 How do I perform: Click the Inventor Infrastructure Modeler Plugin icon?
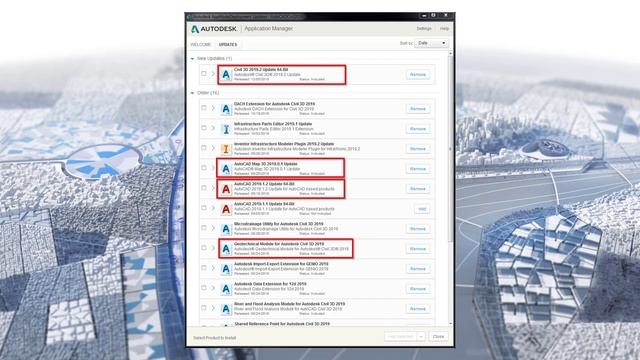pyautogui.click(x=226, y=149)
